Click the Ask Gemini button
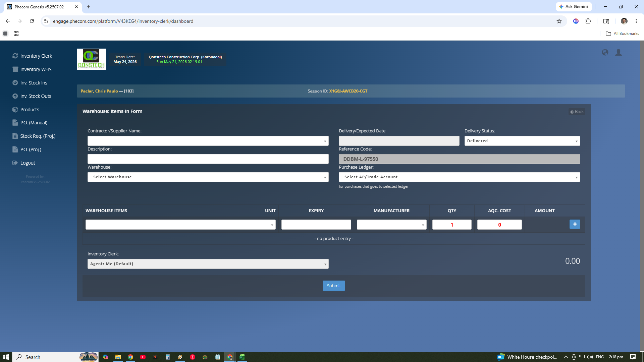The width and height of the screenshot is (644, 362). pos(574,7)
